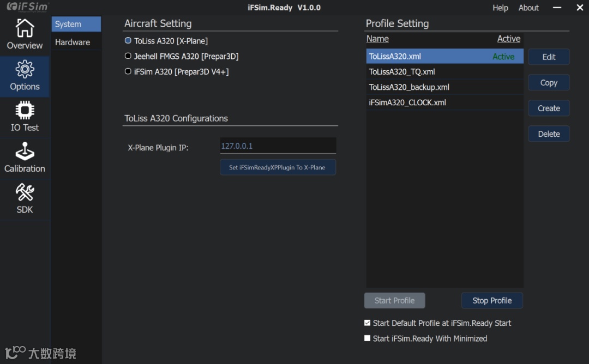The width and height of the screenshot is (589, 364).
Task: Switch to the Hardware tab
Action: click(x=73, y=42)
